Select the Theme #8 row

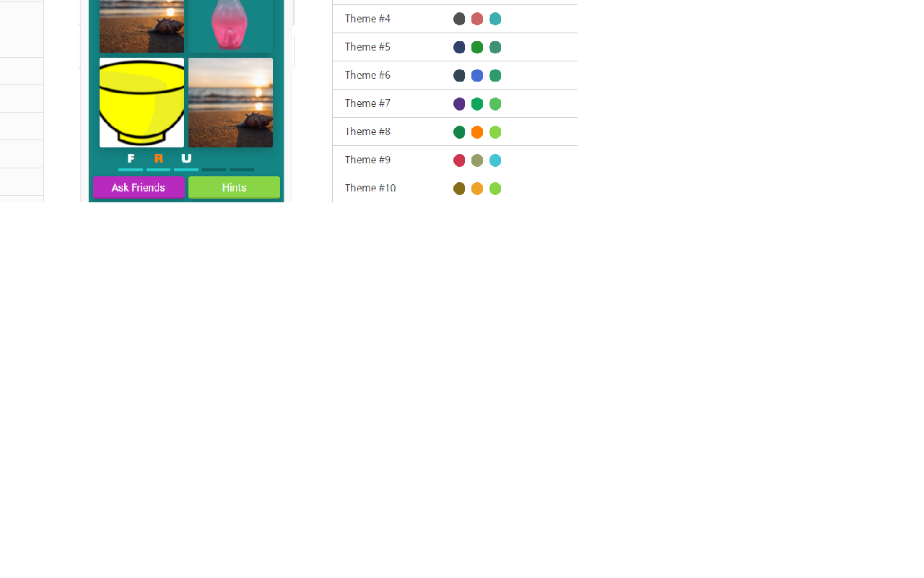(x=455, y=131)
